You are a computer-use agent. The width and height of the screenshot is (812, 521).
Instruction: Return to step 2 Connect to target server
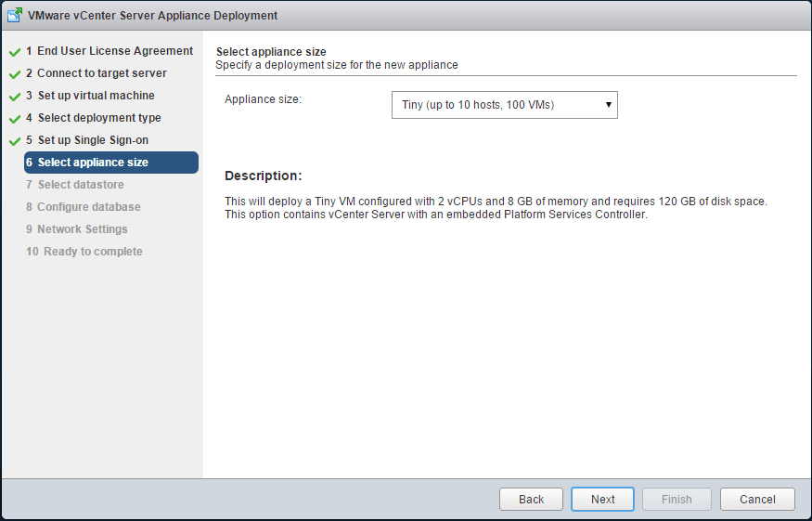pos(97,73)
